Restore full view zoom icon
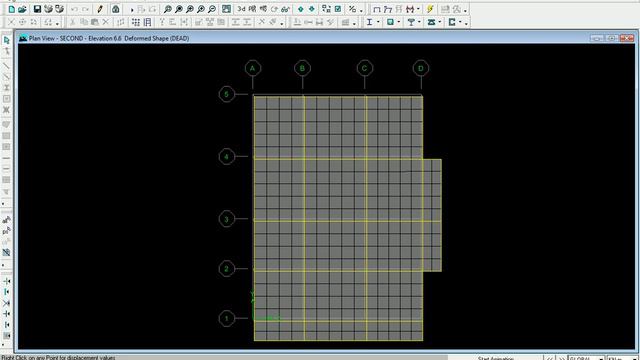 pyautogui.click(x=178, y=9)
